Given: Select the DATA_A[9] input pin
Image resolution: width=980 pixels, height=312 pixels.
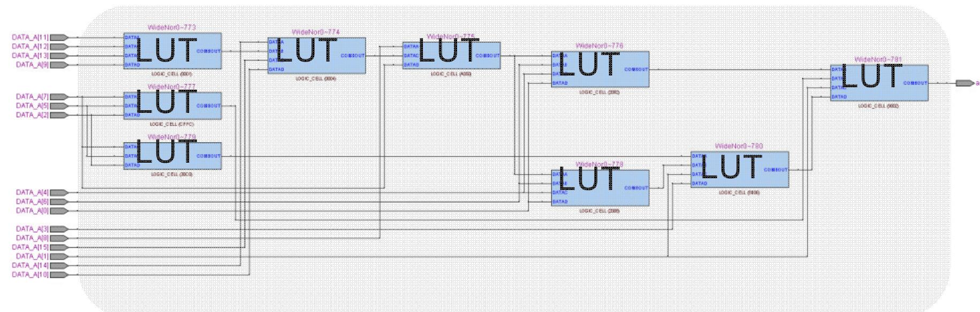Looking at the screenshot, I should [59, 65].
